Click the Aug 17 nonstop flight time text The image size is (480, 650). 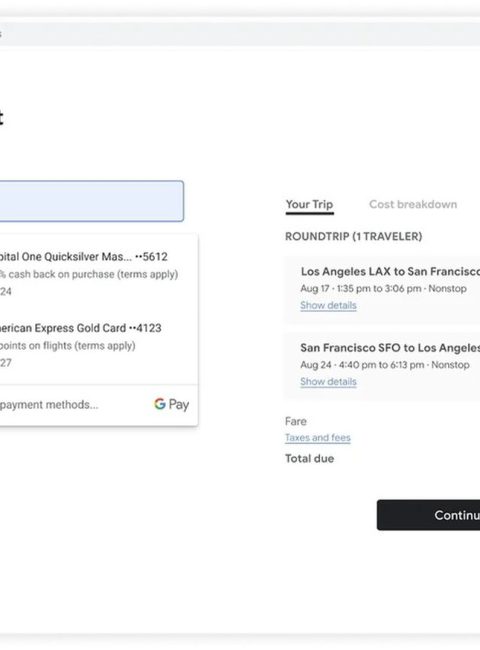pos(383,289)
